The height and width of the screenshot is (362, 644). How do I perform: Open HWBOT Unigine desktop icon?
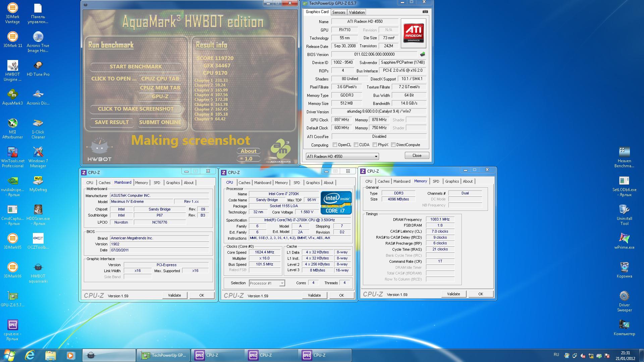click(x=12, y=71)
